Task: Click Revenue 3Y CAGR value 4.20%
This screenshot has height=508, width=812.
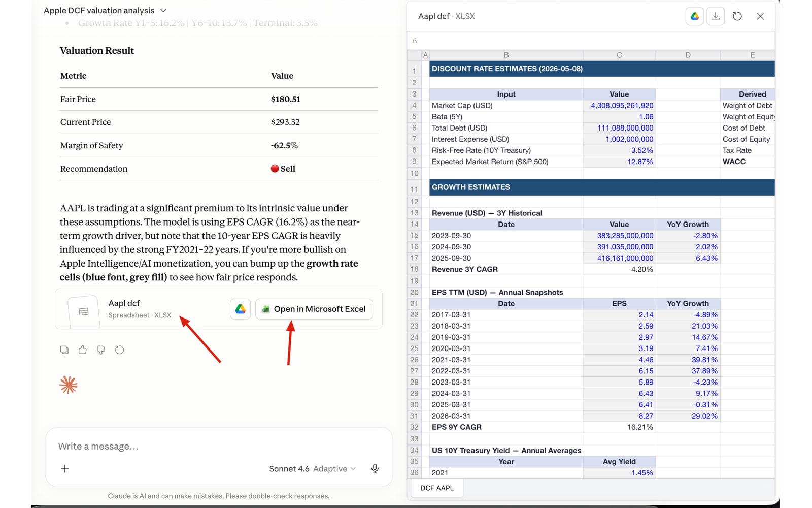Action: [x=619, y=269]
